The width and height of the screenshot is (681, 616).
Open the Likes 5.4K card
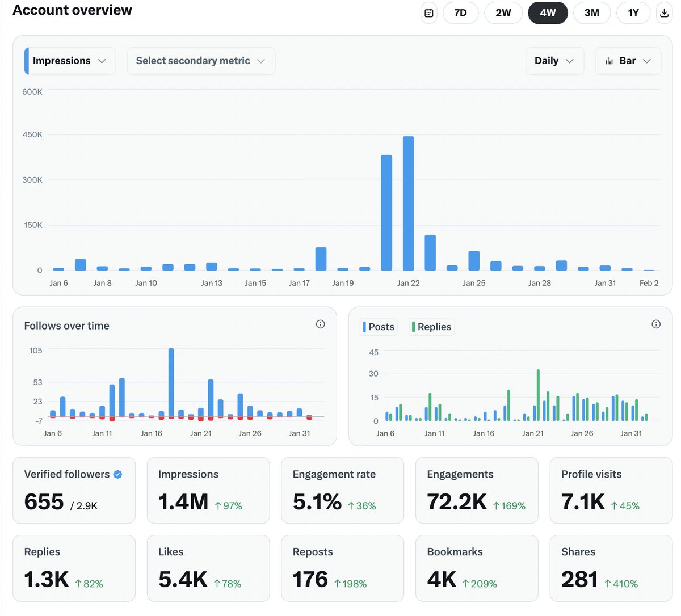208,568
